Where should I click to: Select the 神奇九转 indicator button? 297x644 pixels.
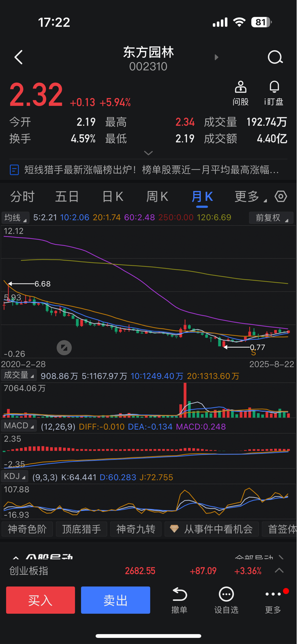[136, 529]
